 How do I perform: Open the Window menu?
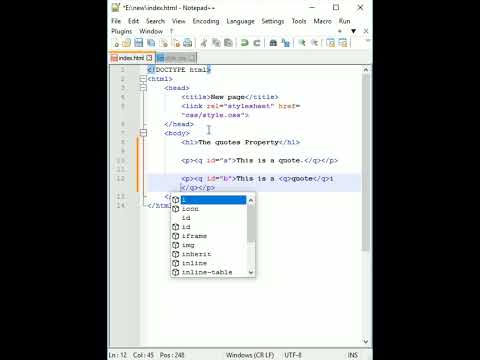pos(151,31)
